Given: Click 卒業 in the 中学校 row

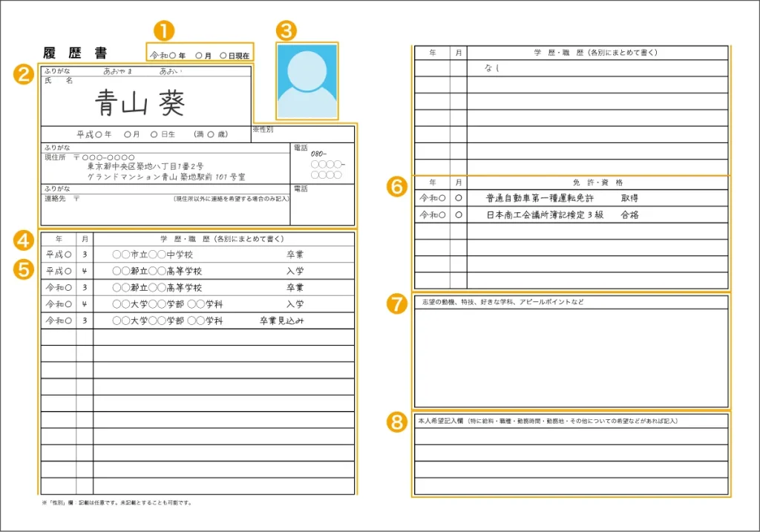Looking at the screenshot, I should 295,254.
